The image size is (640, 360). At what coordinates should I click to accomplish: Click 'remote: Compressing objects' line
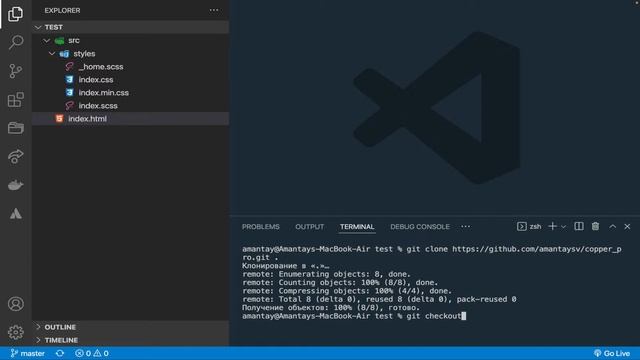347,291
